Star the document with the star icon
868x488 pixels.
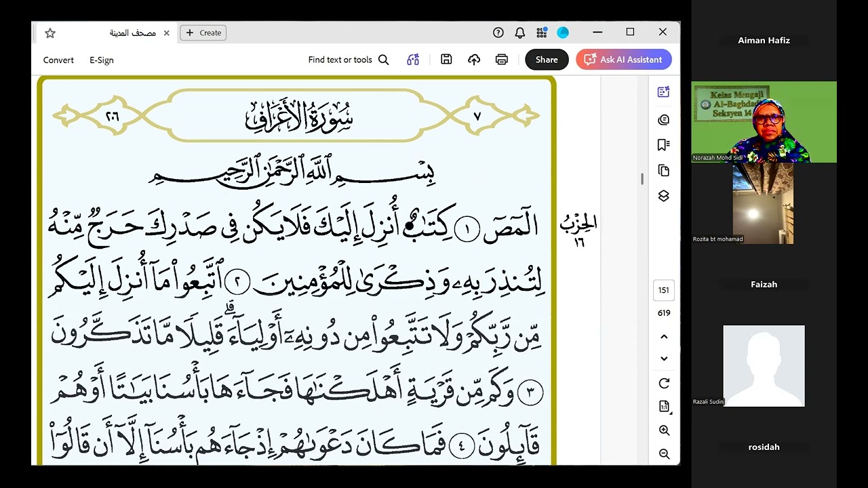click(x=50, y=33)
